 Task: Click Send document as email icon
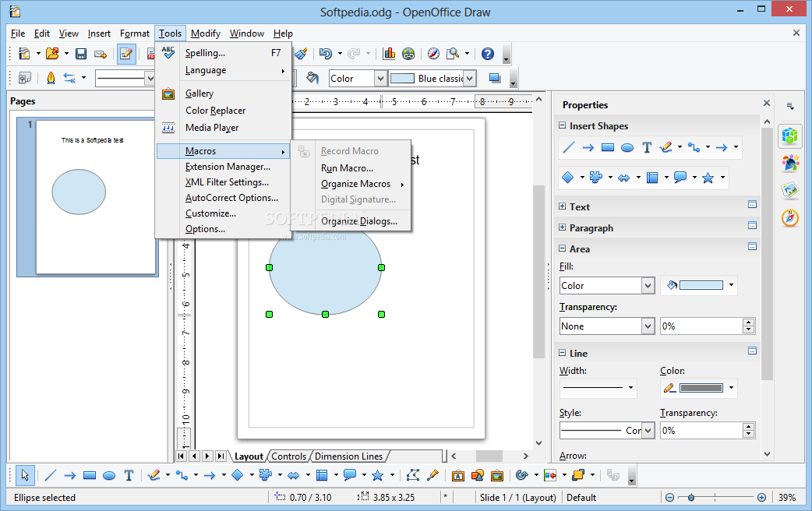(101, 54)
